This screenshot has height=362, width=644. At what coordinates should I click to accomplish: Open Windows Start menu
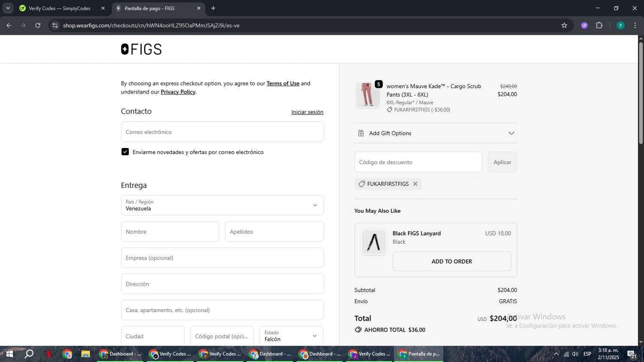point(9,354)
